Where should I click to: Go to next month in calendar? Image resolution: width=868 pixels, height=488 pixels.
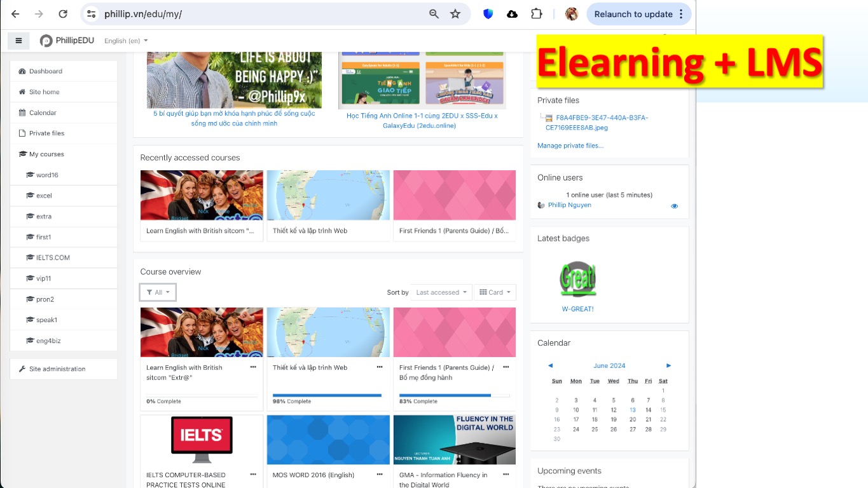668,365
